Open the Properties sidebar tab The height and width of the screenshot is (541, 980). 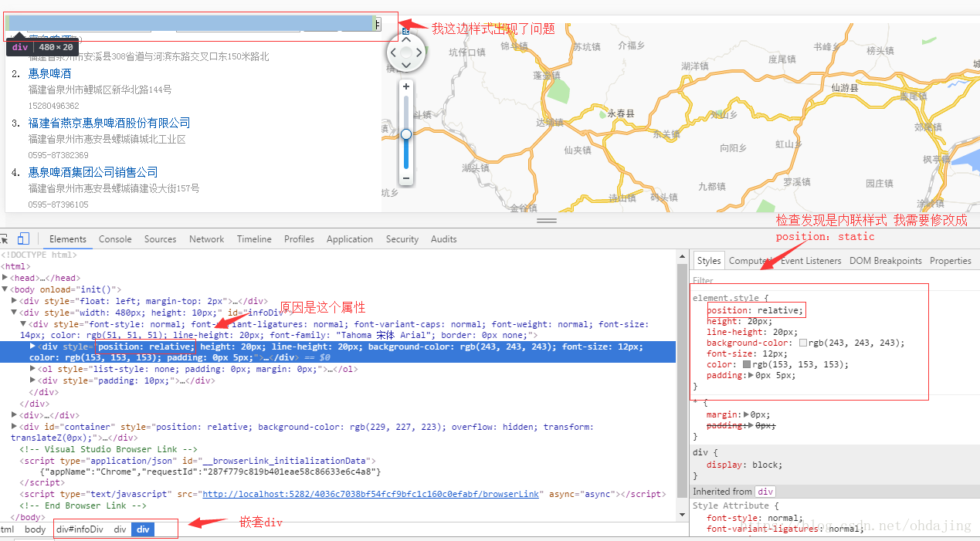(951, 261)
